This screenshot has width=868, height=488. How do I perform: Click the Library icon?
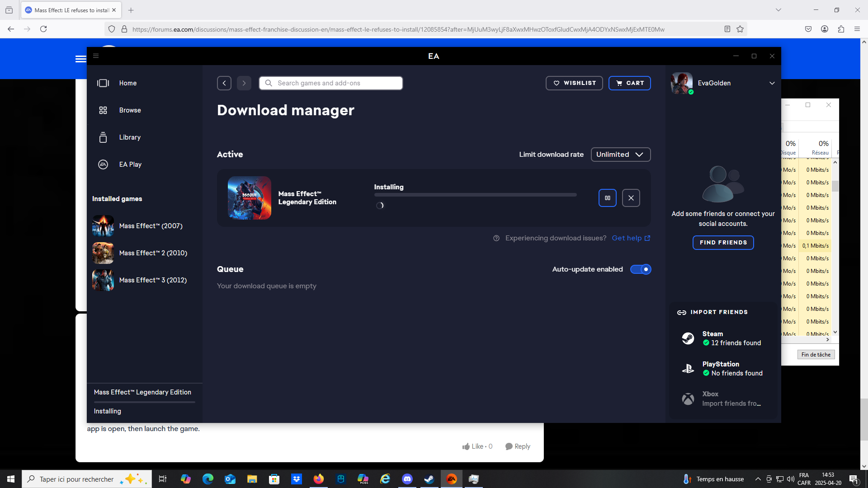(103, 137)
